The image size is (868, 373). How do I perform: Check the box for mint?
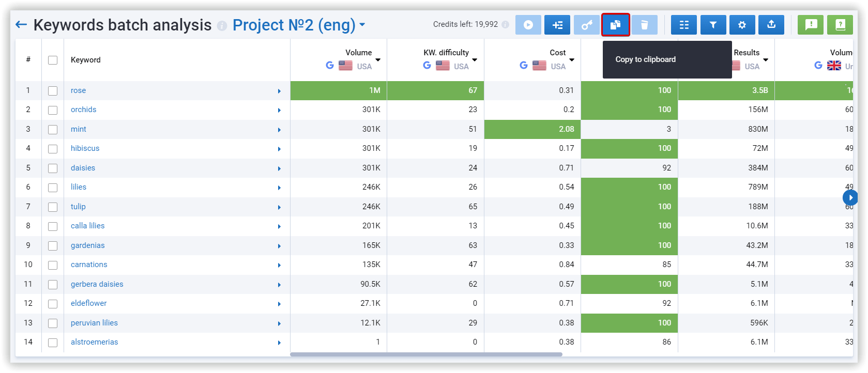coord(53,129)
